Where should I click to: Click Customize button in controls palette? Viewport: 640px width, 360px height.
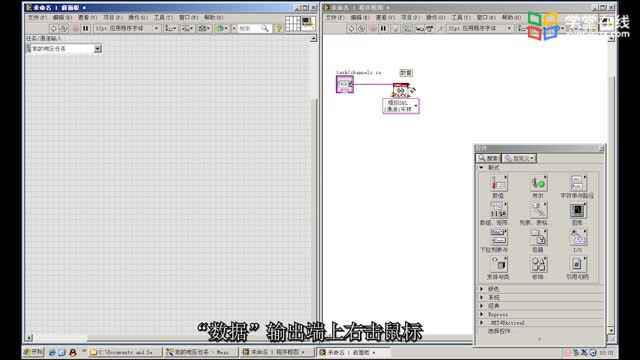519,158
